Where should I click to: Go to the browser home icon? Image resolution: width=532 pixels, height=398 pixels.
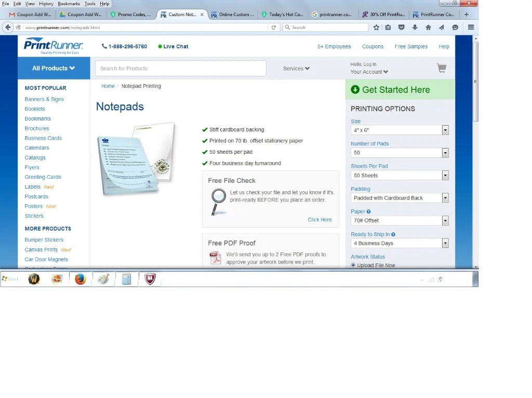428,28
